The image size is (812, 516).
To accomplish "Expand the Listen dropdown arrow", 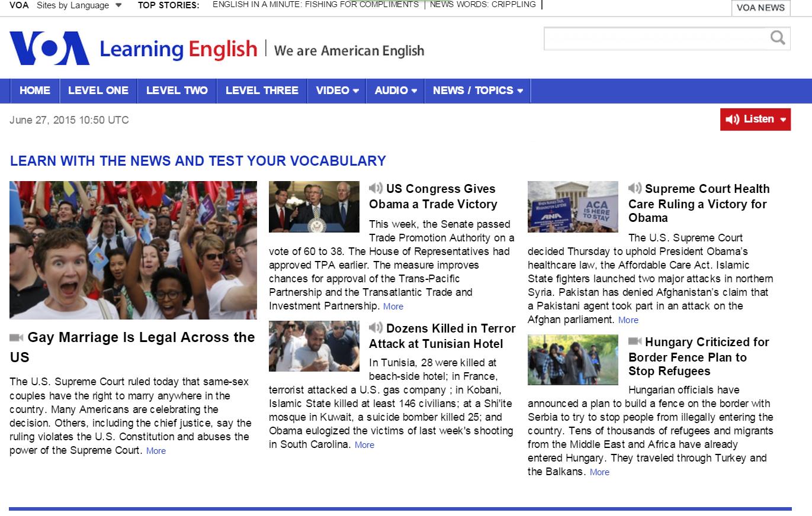I will 783,120.
